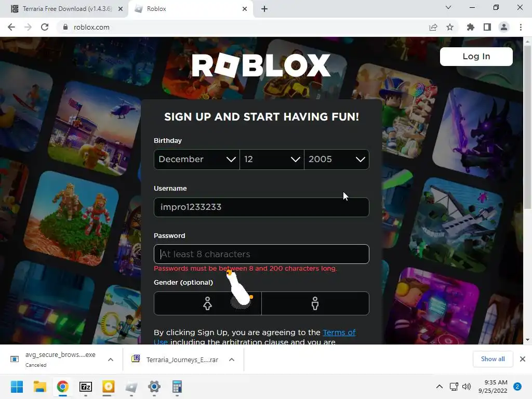
Task: Open the Windows Start menu
Action: pos(17,387)
